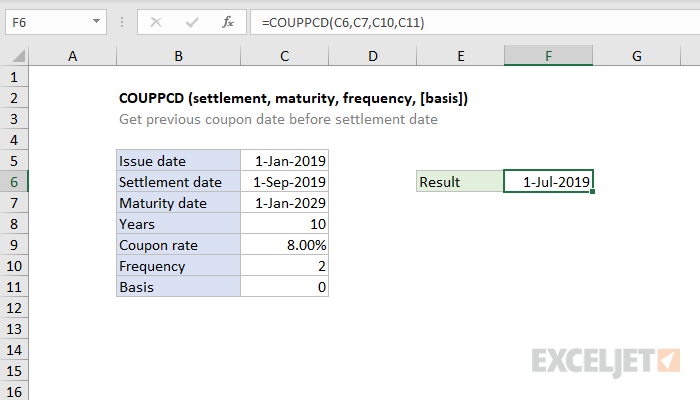Select the 1-Sep-2019 settlement value

point(284,182)
